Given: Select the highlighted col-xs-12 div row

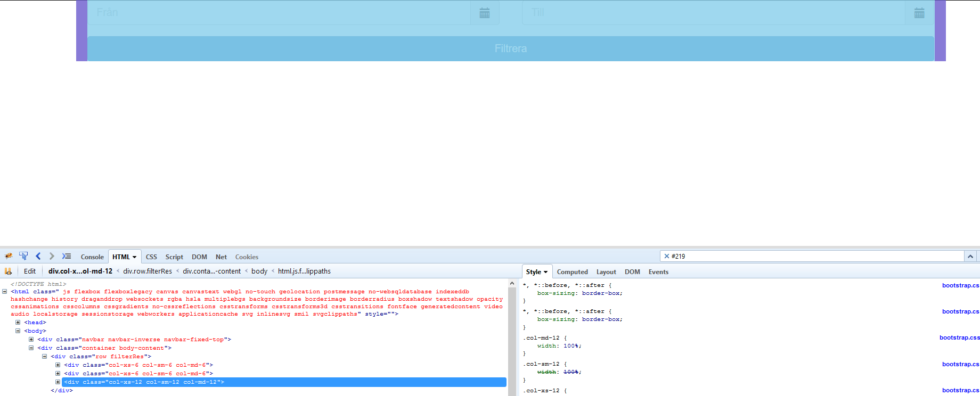Looking at the screenshot, I should (x=284, y=382).
